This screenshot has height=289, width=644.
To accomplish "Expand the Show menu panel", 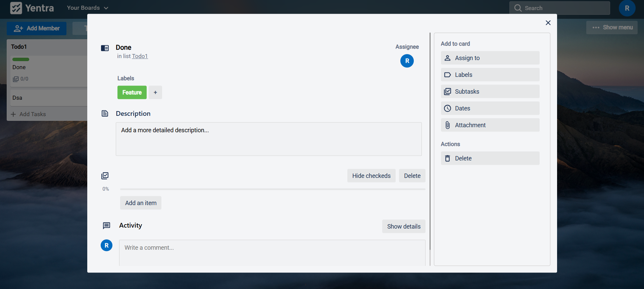I will click(612, 28).
